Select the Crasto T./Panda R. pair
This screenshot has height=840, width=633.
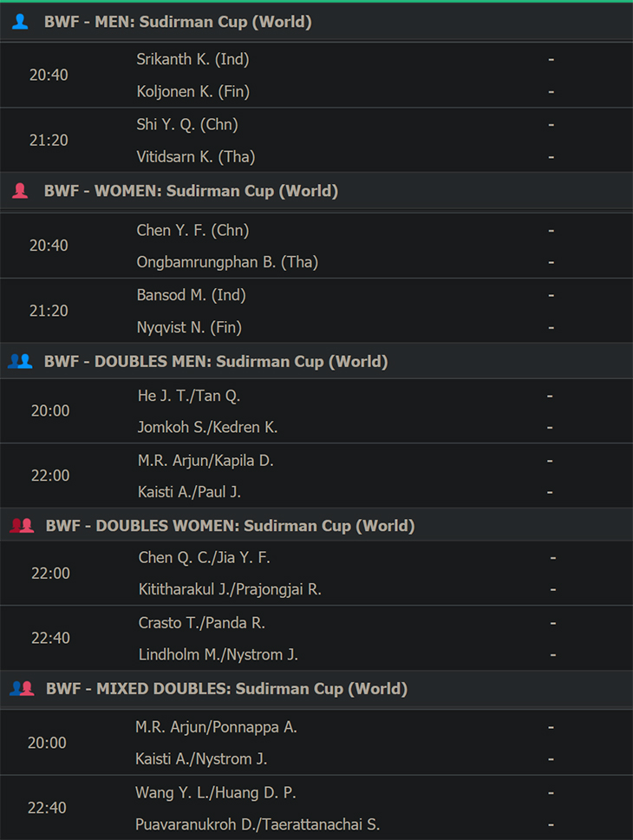tap(202, 623)
